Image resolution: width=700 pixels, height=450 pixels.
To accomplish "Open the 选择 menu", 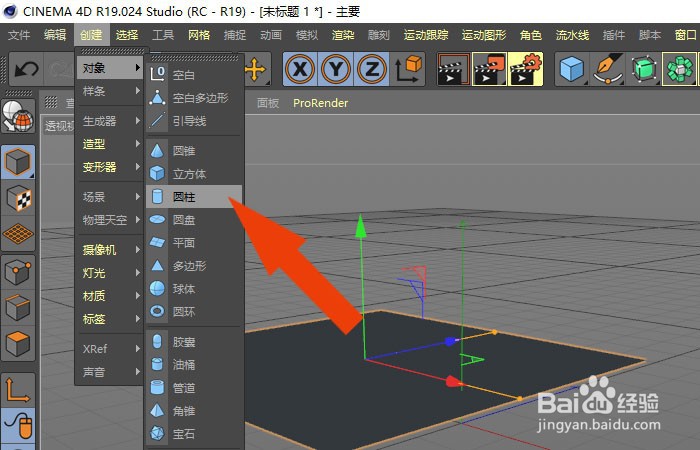I will tap(127, 35).
